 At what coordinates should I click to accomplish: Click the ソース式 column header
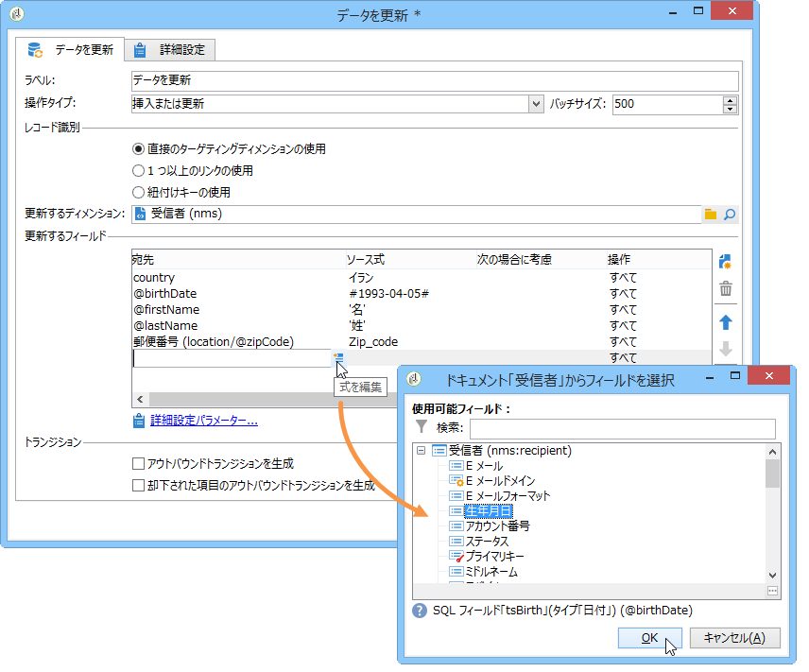411,259
